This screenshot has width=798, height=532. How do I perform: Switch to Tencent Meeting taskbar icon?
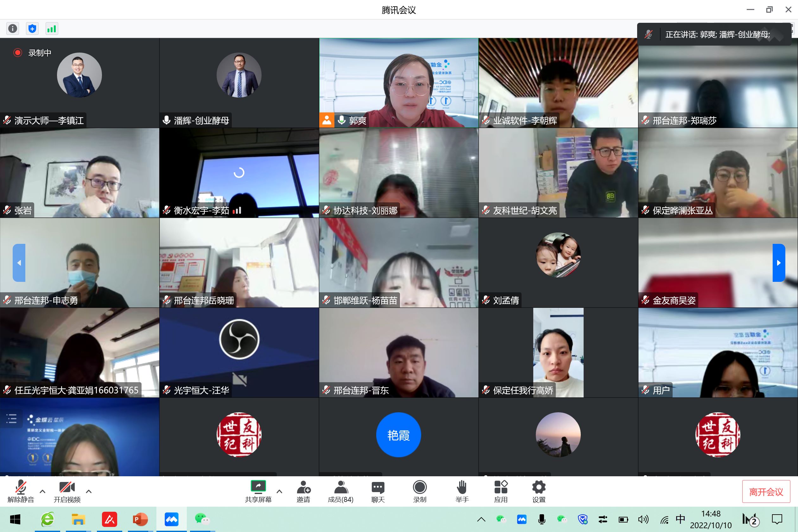click(171, 519)
